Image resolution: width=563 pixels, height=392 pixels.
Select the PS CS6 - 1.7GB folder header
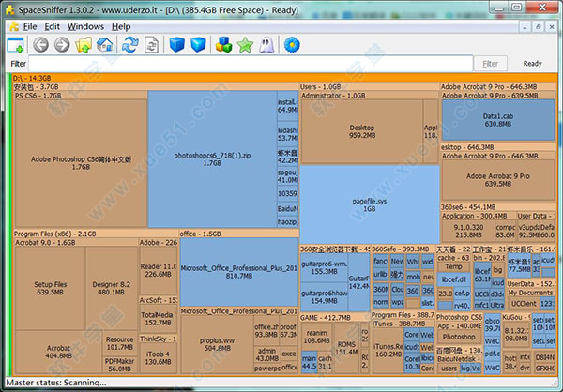[81, 96]
